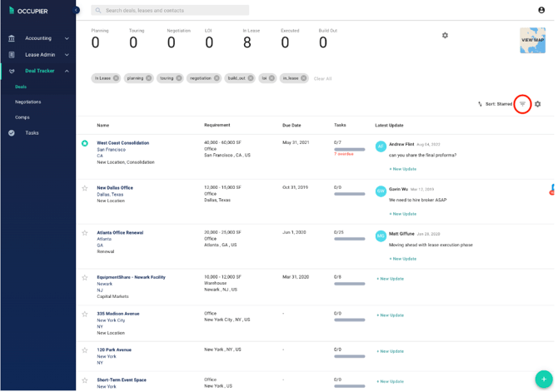
Task: Star the 335 Madison Avenue deal
Action: point(85,314)
